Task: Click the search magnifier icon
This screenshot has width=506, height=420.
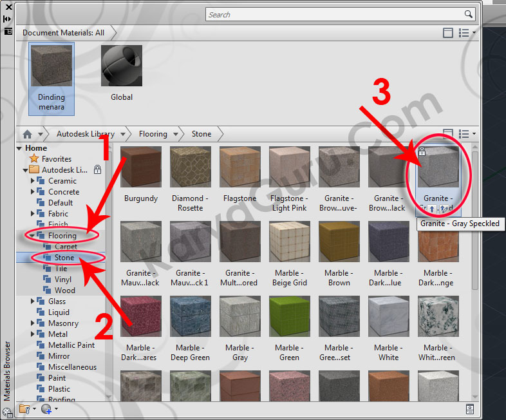Action: pos(469,14)
